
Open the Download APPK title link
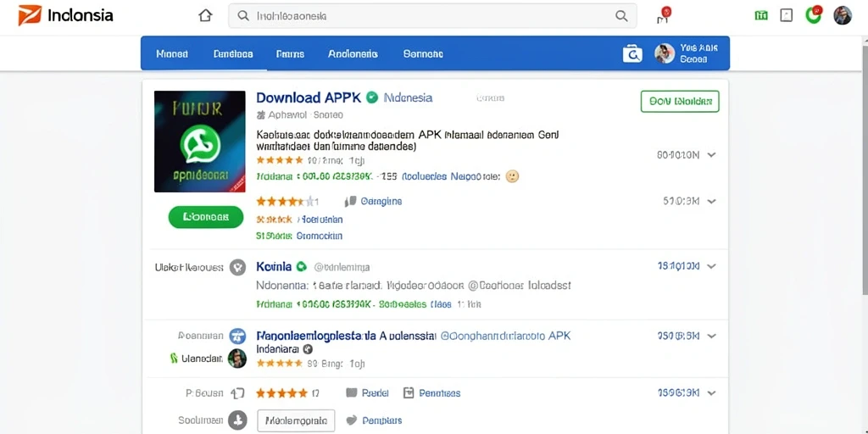click(309, 98)
